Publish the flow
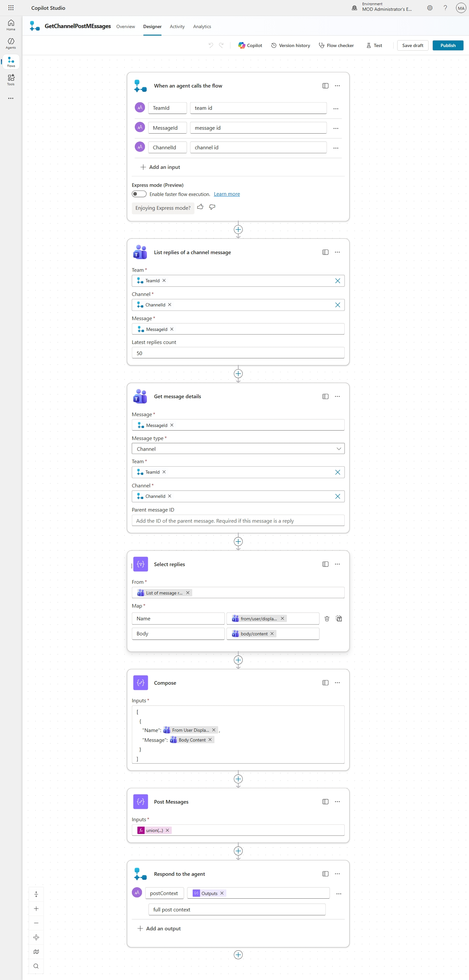 [x=448, y=45]
